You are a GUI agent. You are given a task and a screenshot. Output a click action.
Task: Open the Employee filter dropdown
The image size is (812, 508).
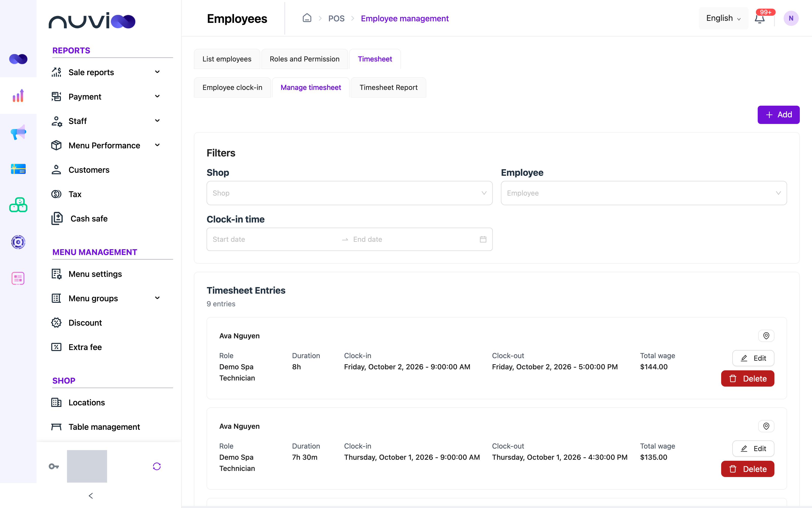coord(644,193)
